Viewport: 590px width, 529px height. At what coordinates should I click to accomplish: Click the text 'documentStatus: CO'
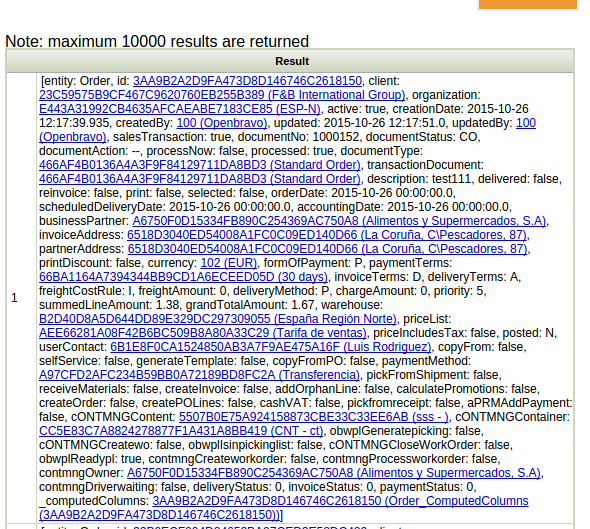pyautogui.click(x=422, y=137)
